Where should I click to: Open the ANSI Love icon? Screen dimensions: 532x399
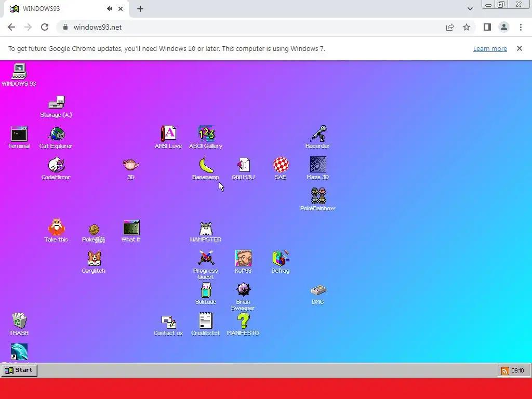[x=168, y=134]
